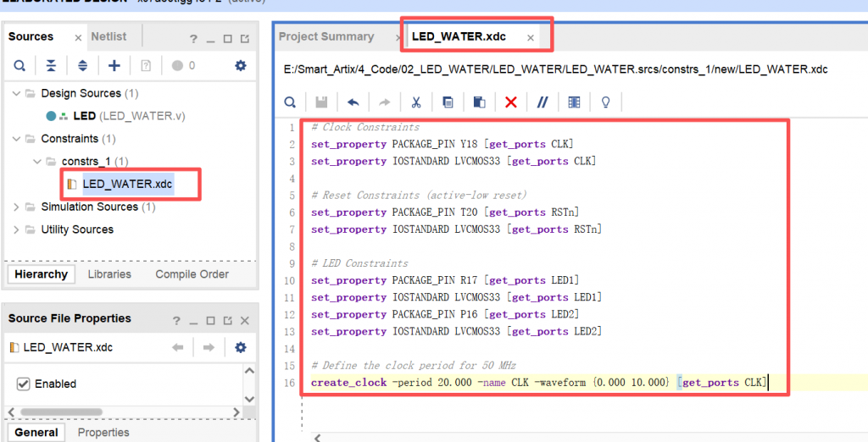Switch to the Netlist tab

click(x=108, y=37)
